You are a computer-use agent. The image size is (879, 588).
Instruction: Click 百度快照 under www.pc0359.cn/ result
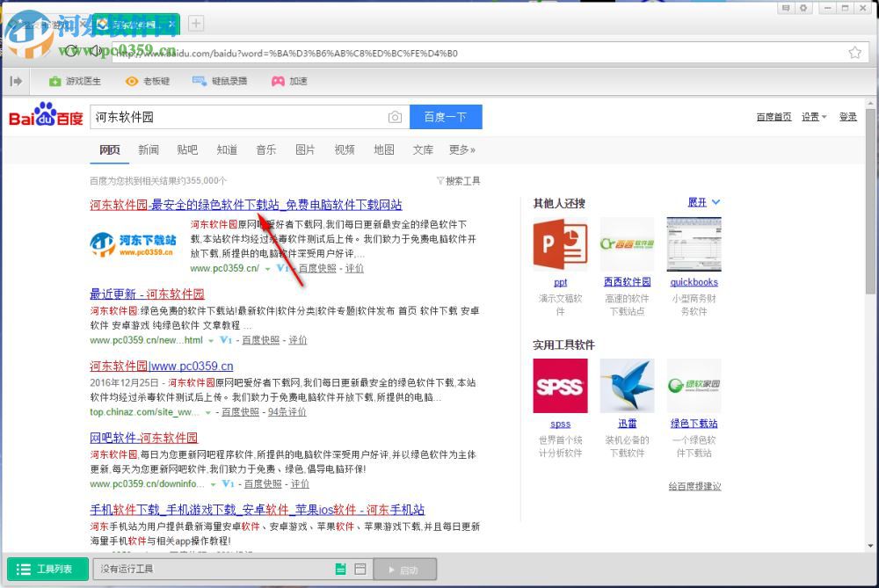click(316, 268)
